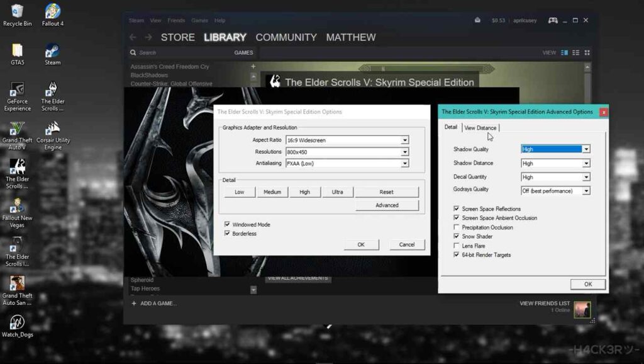Select the GeForce Experience desktop icon
The width and height of the screenshot is (644, 364).
click(17, 96)
